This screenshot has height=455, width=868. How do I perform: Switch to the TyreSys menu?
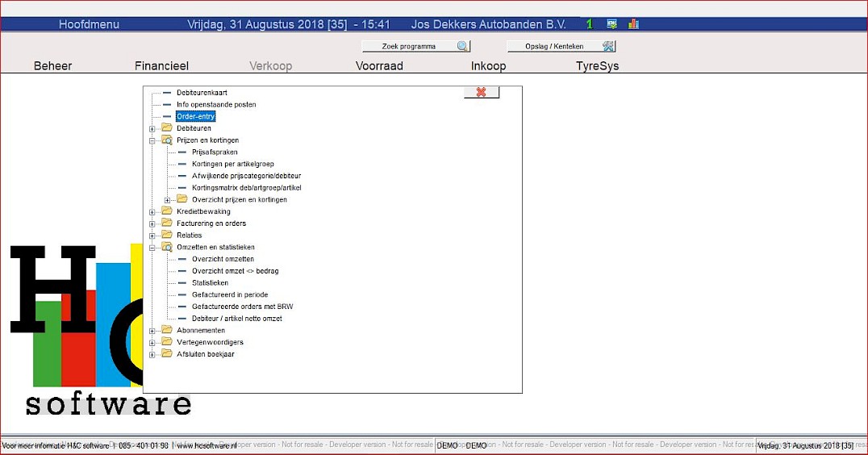click(x=597, y=66)
